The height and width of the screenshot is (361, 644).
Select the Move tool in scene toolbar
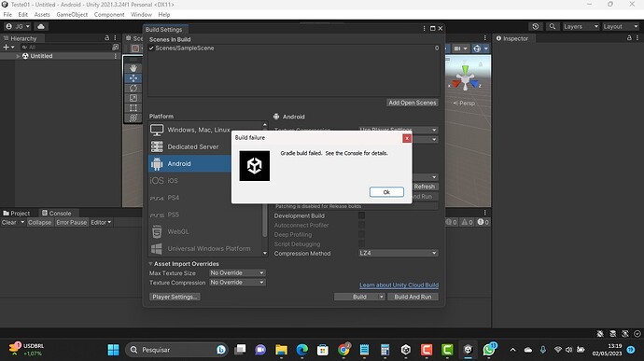(133, 78)
